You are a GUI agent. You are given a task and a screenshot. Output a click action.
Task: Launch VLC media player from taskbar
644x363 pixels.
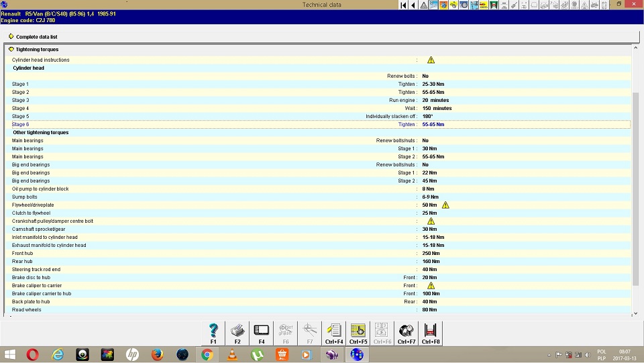[x=232, y=354]
